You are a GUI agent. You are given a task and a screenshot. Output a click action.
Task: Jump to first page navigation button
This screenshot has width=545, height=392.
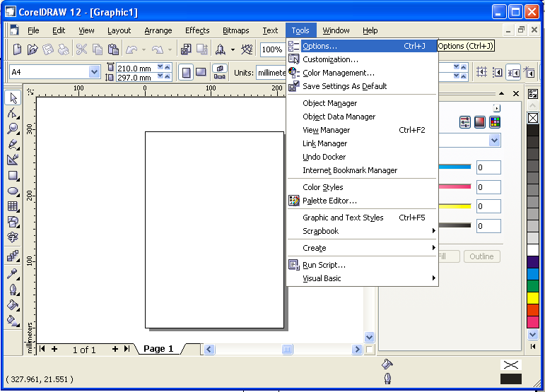click(42, 349)
